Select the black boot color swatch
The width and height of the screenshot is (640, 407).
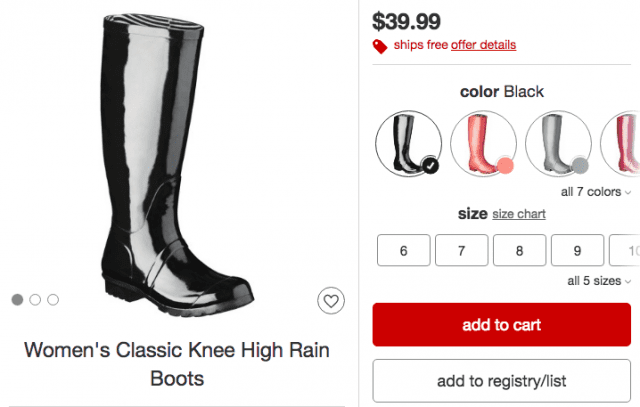coord(408,143)
